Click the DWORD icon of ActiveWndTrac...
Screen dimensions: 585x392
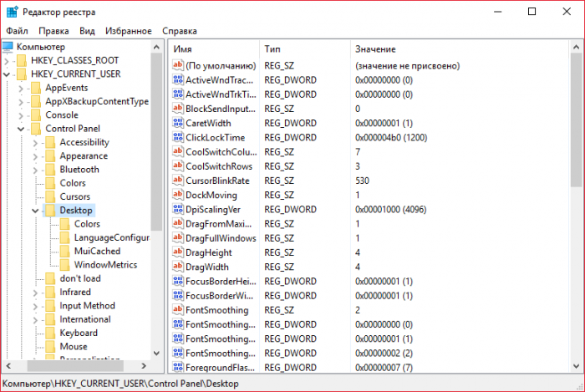tap(177, 79)
